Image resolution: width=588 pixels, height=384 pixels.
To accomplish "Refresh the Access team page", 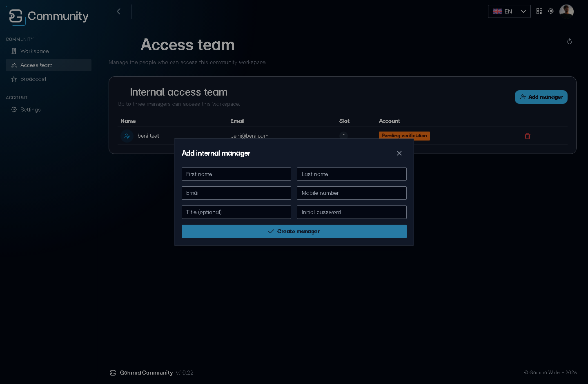I will pyautogui.click(x=570, y=41).
